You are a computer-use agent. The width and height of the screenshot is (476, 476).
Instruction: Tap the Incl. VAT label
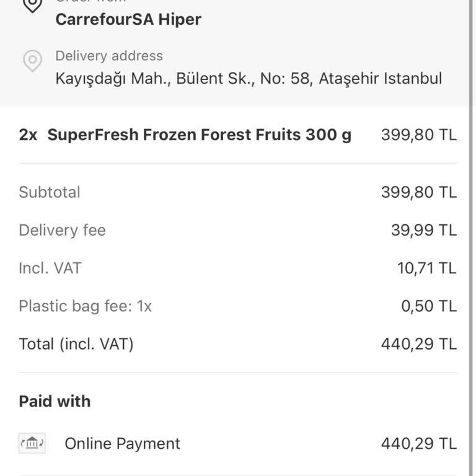pyautogui.click(x=50, y=268)
